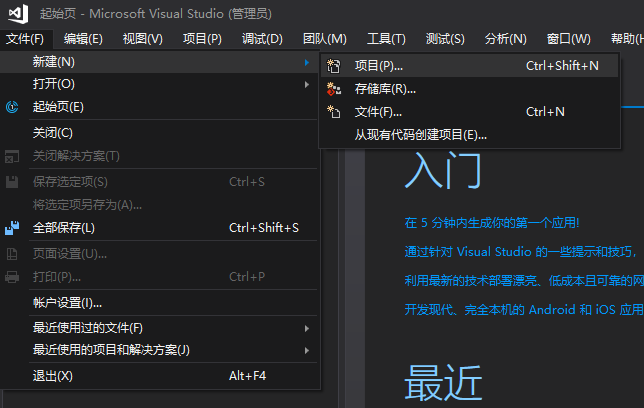The image size is (644, 408).
Task: Expand the 打开(O) submenu arrow
Action: pyautogui.click(x=307, y=85)
